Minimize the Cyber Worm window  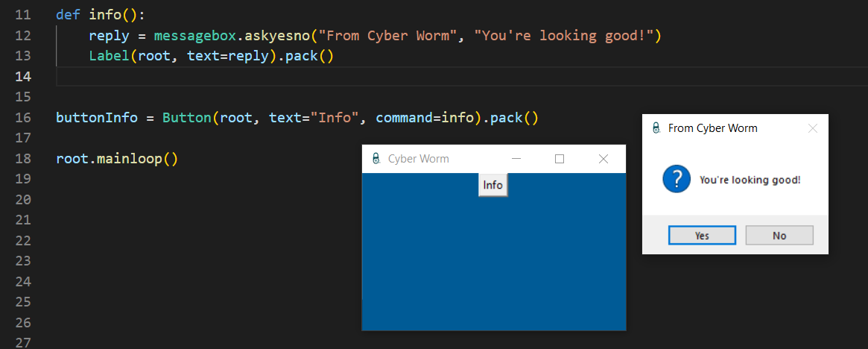click(x=516, y=159)
